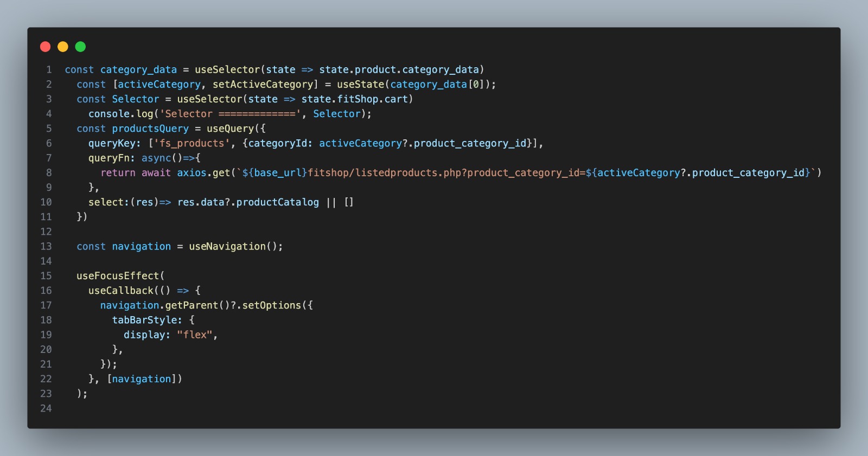The image size is (868, 456).
Task: Click the 'fs_products' string in queryKey
Action: pyautogui.click(x=192, y=144)
